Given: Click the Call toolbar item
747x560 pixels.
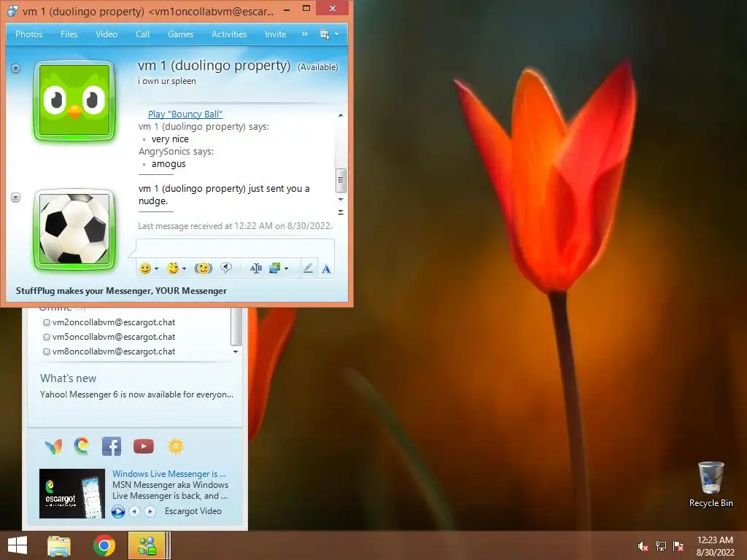Looking at the screenshot, I should [142, 34].
